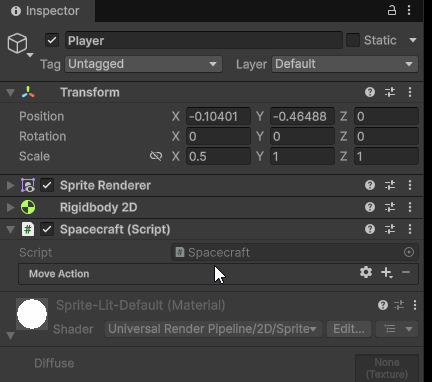Click the Position X field

coord(218,116)
